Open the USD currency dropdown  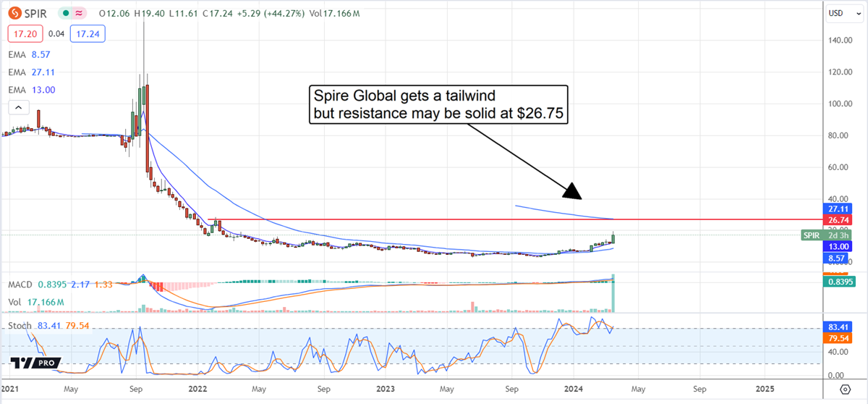click(840, 12)
